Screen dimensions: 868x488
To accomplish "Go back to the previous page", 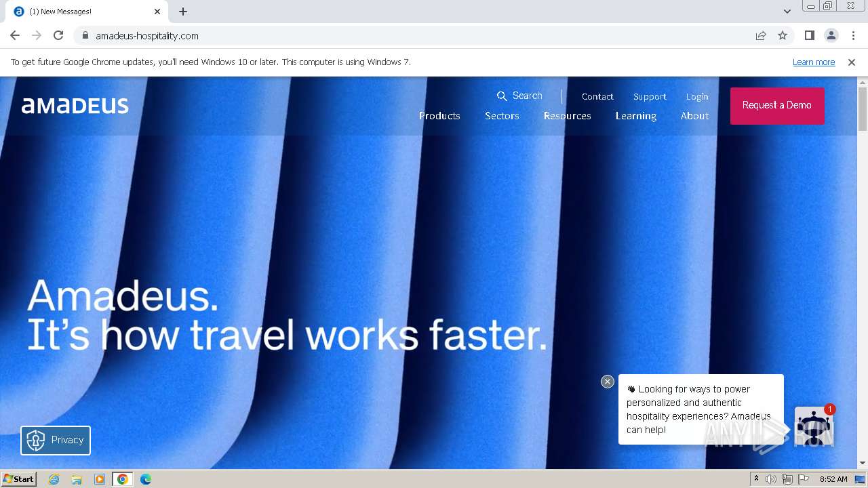I will [15, 35].
